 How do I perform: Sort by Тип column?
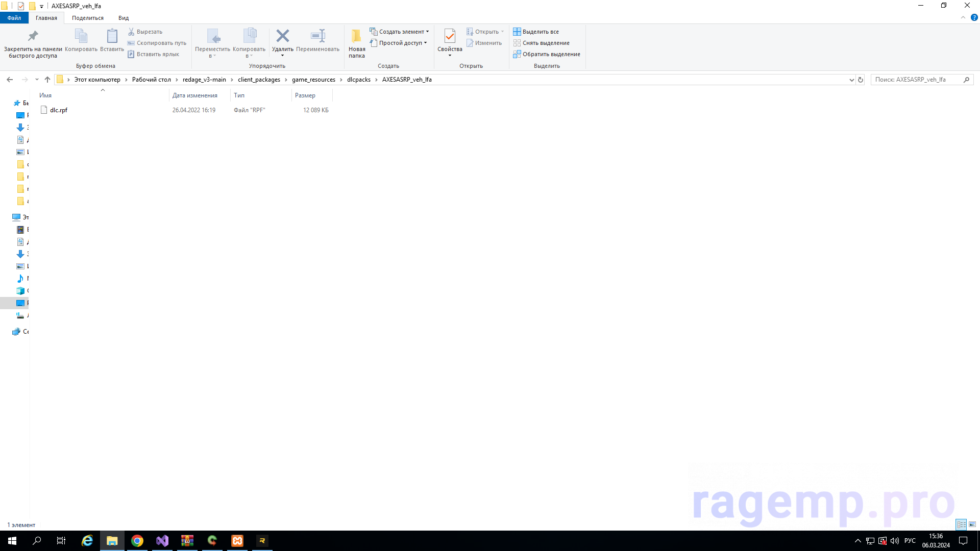[x=261, y=95]
